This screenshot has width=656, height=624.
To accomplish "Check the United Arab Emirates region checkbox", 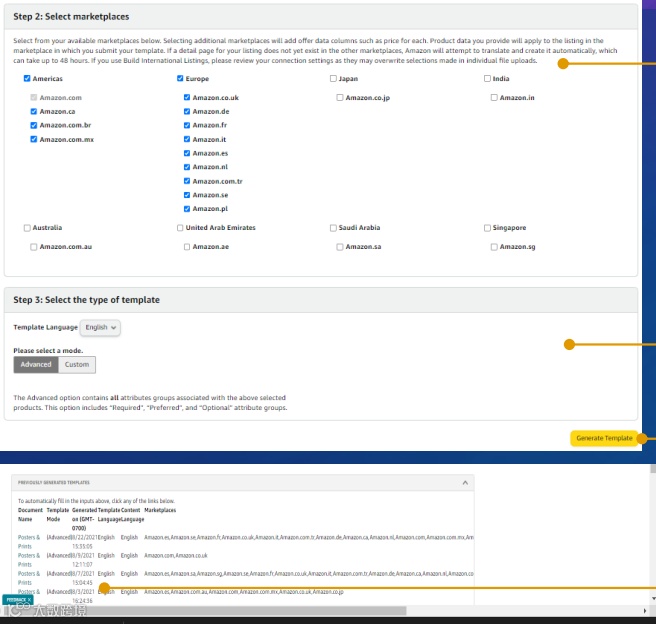I will click(180, 228).
